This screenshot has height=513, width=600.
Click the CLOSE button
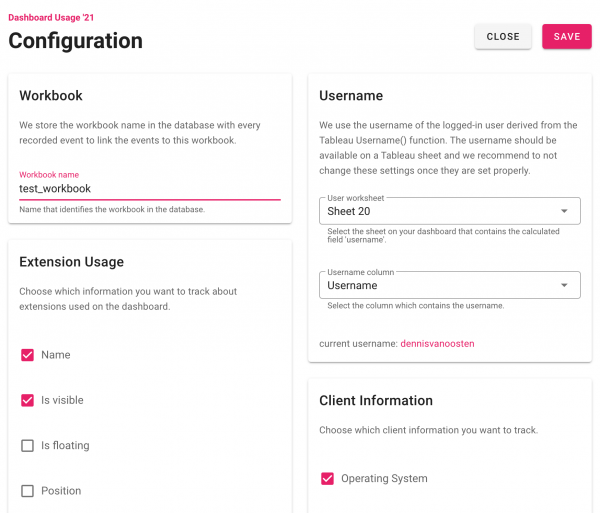tap(503, 36)
